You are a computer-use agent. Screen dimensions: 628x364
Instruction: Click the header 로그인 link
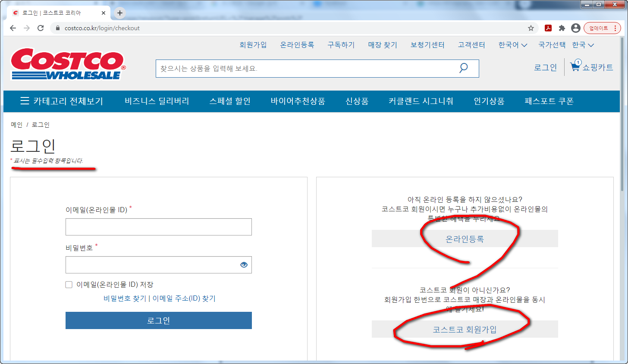click(546, 67)
